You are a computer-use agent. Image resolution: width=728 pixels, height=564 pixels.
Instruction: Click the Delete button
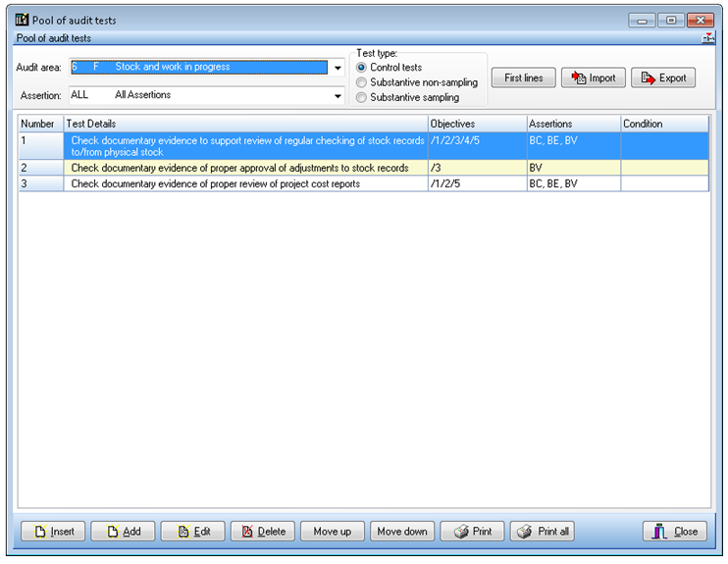click(263, 531)
